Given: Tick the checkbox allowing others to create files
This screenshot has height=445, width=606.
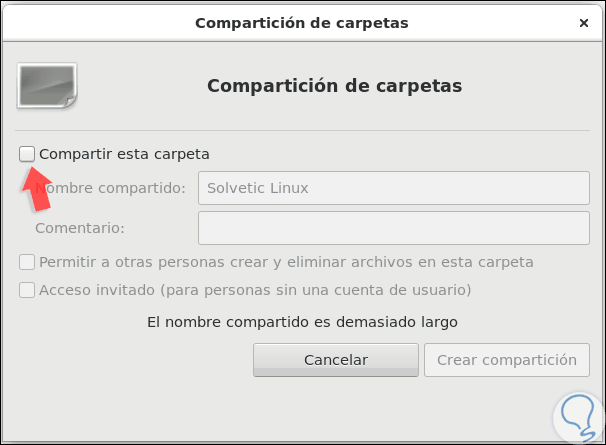Looking at the screenshot, I should tap(27, 262).
